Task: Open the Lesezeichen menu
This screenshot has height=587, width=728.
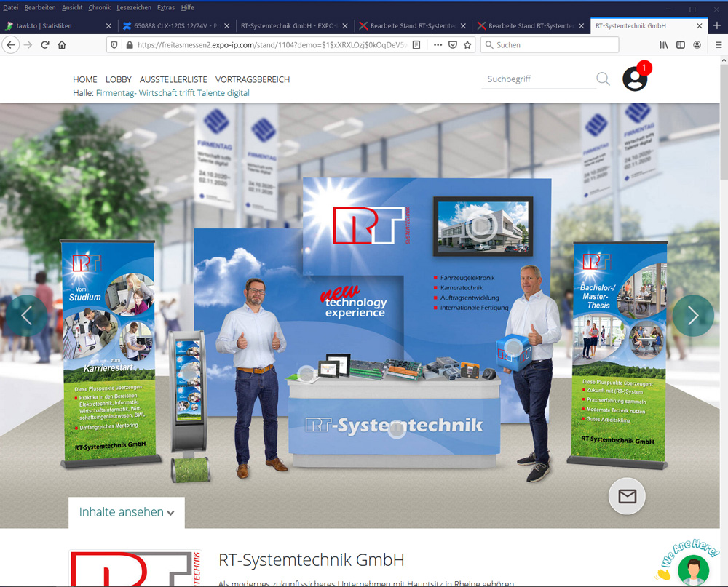Action: click(x=134, y=7)
